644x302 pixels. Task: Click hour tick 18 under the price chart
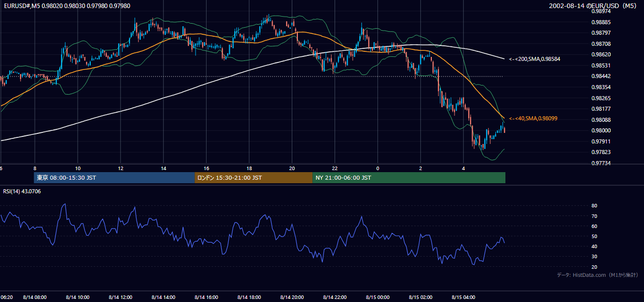click(249, 168)
